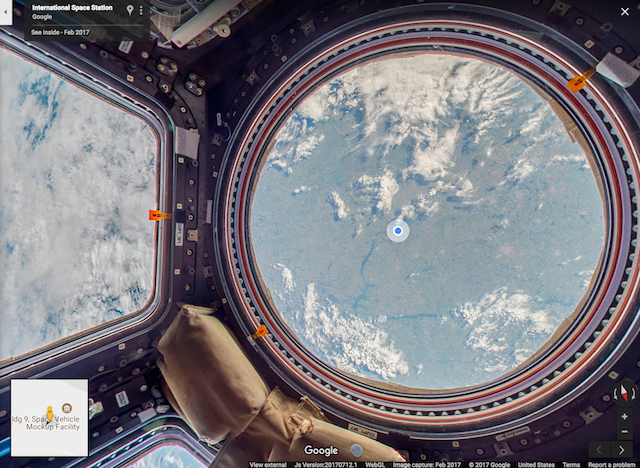Click the blue location dot in window

click(x=398, y=231)
